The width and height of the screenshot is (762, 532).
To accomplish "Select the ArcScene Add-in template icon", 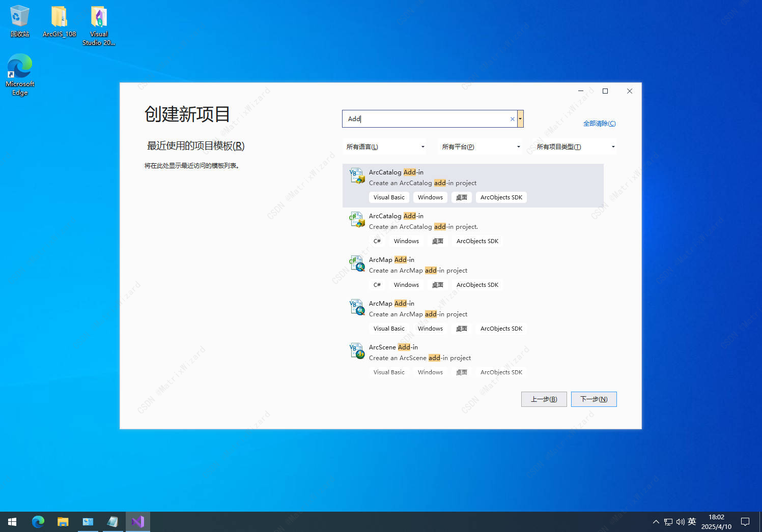I will (x=357, y=351).
